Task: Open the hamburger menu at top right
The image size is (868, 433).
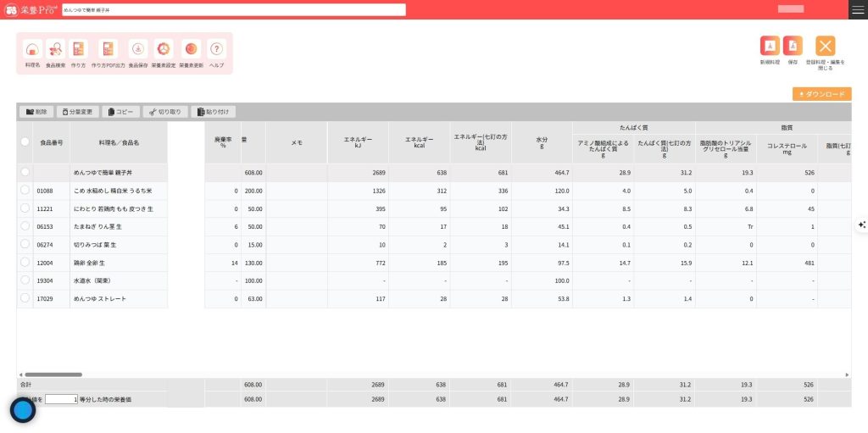Action: point(858,9)
